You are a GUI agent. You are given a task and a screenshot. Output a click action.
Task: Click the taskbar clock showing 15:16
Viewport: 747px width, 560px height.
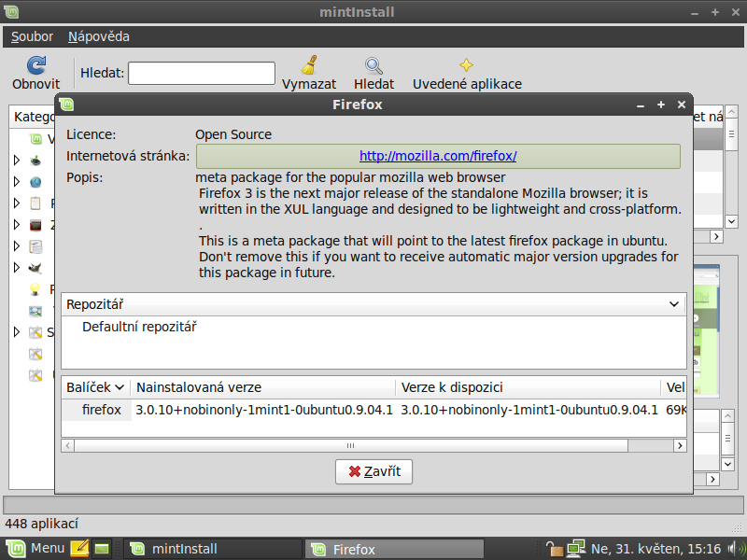tap(656, 549)
